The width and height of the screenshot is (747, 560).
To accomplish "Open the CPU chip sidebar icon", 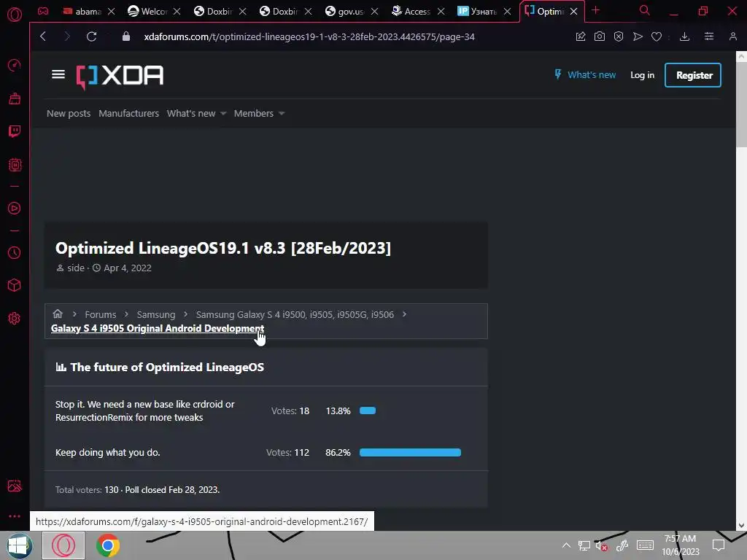I will click(15, 165).
